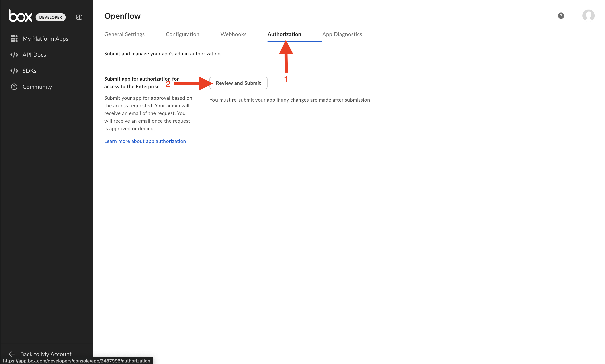Switch to the General Settings tab

124,34
